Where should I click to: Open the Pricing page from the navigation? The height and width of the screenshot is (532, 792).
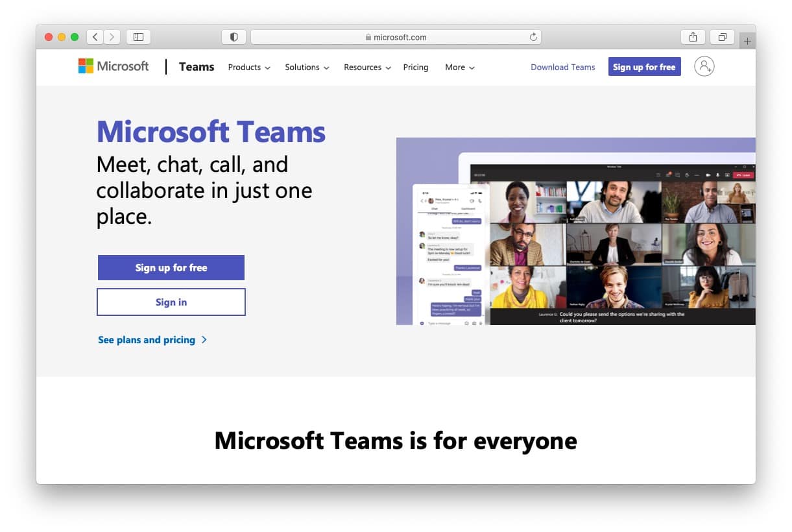[416, 67]
